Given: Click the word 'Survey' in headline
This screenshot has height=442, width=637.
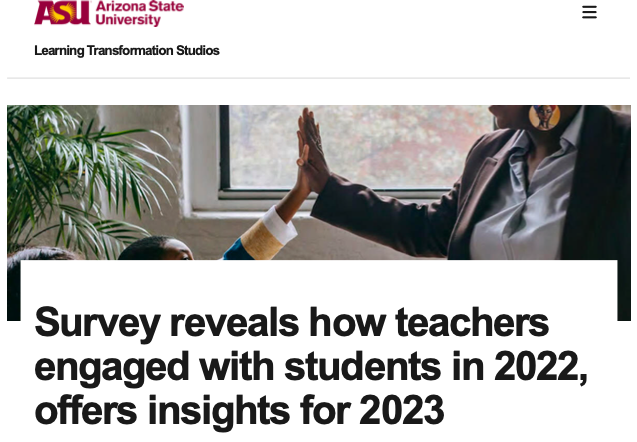Looking at the screenshot, I should (98, 323).
